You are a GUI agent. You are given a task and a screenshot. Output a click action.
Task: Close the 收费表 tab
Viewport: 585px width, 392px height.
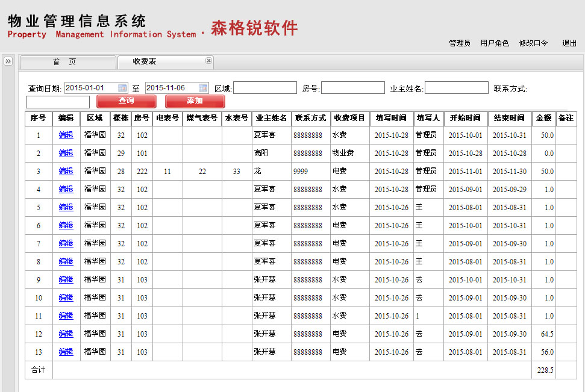208,61
